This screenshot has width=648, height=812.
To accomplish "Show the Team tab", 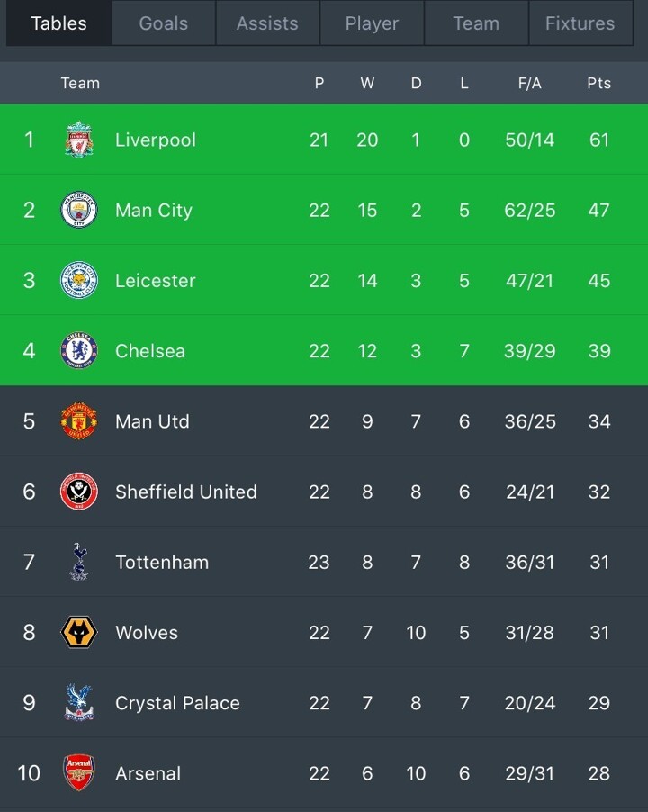I will 476,23.
